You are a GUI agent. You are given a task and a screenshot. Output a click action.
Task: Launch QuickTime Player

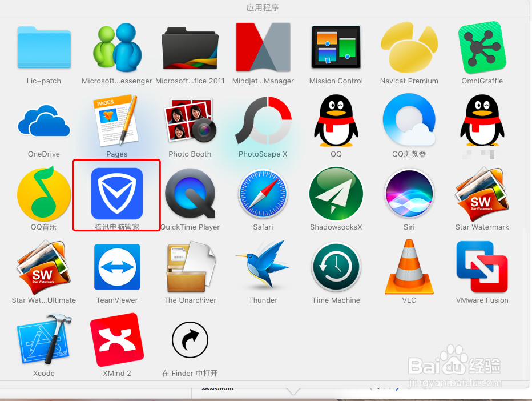(190, 194)
